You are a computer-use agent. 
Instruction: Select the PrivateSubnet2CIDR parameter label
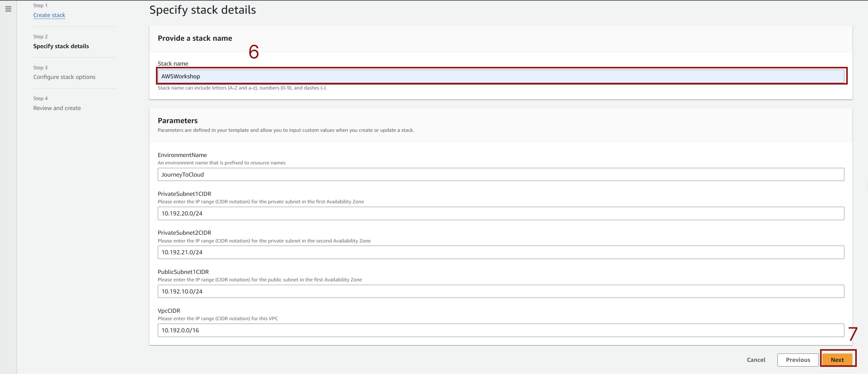click(184, 233)
